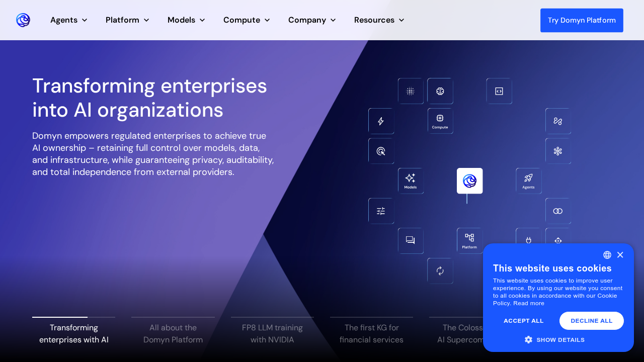Screen dimensions: 644x362
Task: Switch to 'All about the Domyn Platform' slide
Action: pyautogui.click(x=173, y=333)
